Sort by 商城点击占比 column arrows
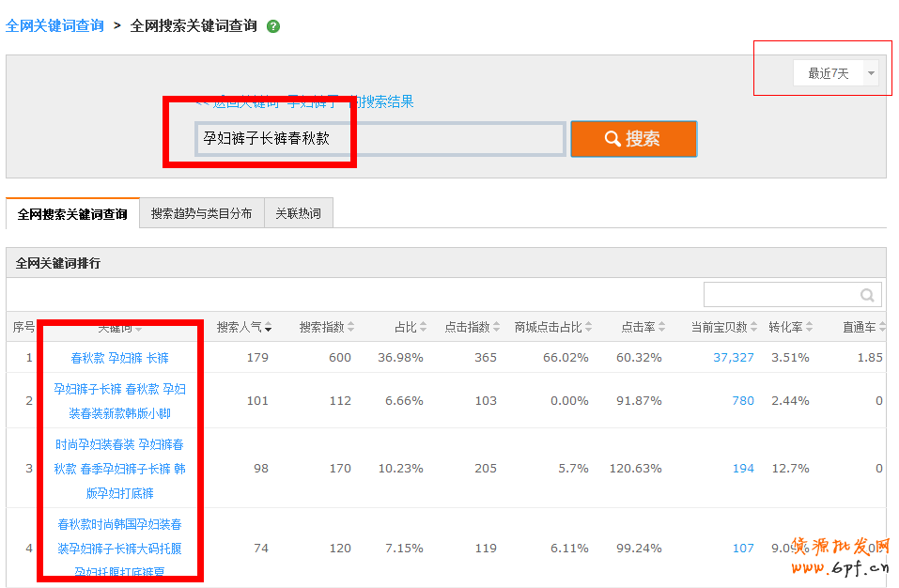 (x=589, y=328)
